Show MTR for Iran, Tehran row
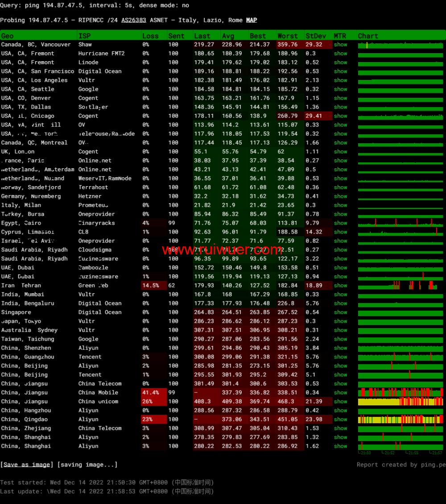This screenshot has width=446, height=504. coord(340,286)
